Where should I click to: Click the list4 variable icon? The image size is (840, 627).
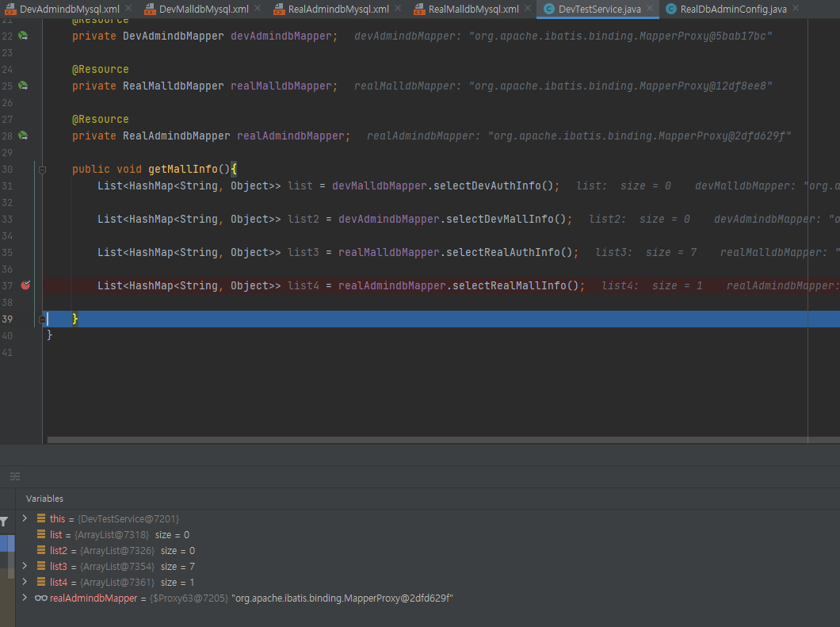(x=41, y=582)
